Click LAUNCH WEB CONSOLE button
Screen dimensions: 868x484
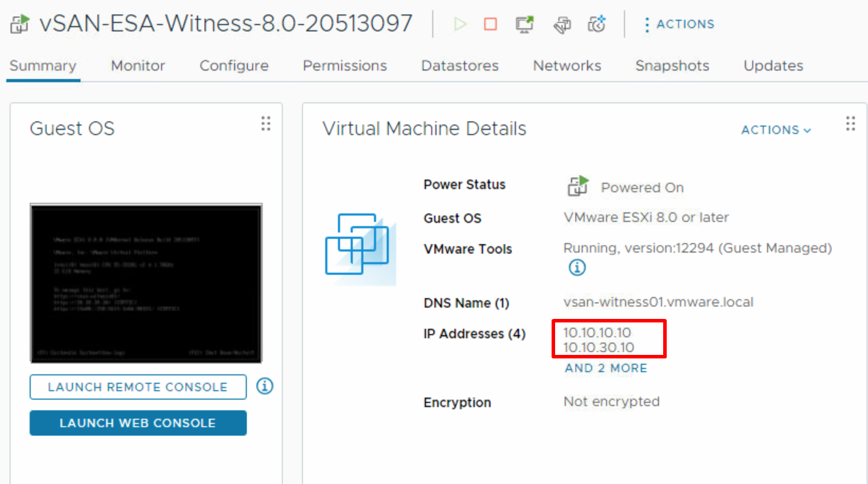137,423
